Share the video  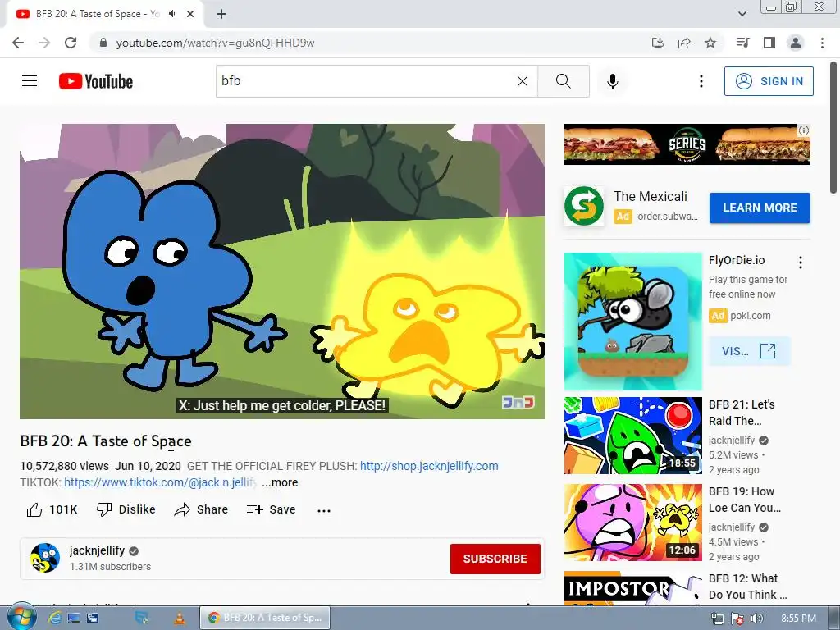pos(202,509)
